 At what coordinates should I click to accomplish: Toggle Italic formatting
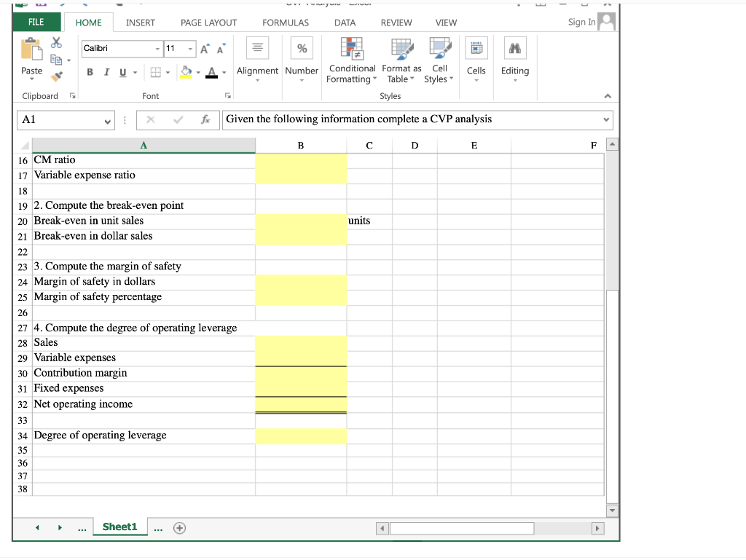click(106, 72)
